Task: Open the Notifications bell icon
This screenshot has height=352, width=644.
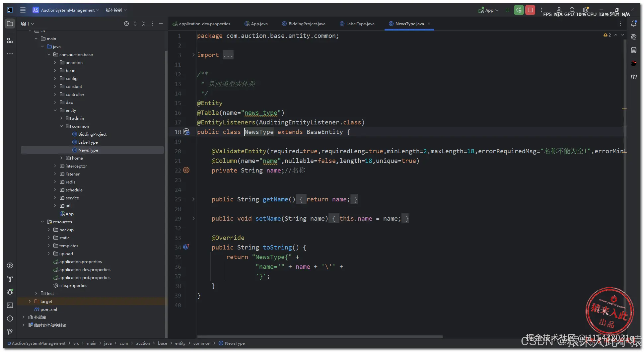Action: tap(633, 24)
